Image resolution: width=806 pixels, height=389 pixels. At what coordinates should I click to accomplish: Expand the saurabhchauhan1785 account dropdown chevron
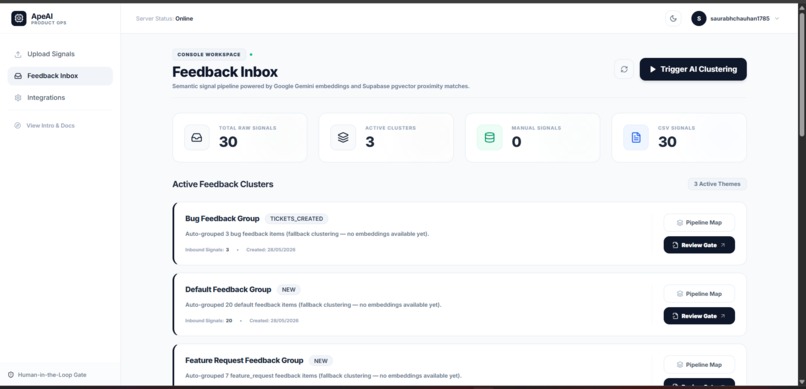(777, 18)
